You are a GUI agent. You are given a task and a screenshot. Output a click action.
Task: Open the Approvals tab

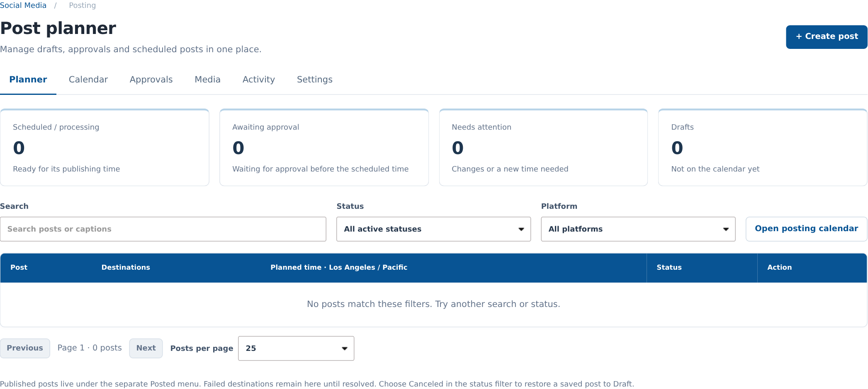151,80
